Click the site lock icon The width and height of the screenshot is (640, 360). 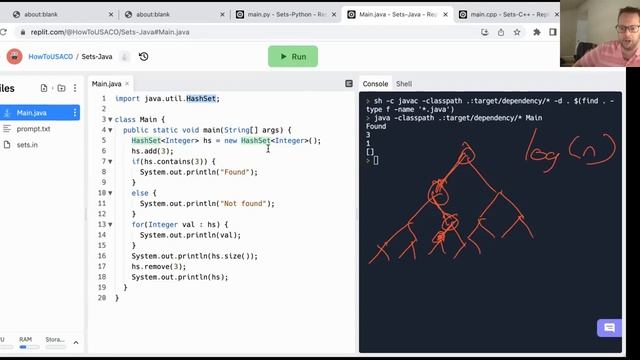[23, 32]
